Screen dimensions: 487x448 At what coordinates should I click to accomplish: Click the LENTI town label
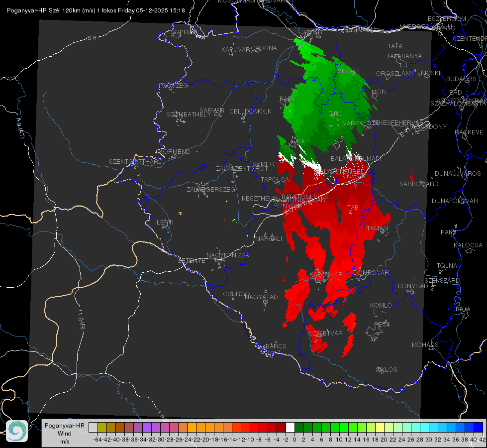point(165,223)
